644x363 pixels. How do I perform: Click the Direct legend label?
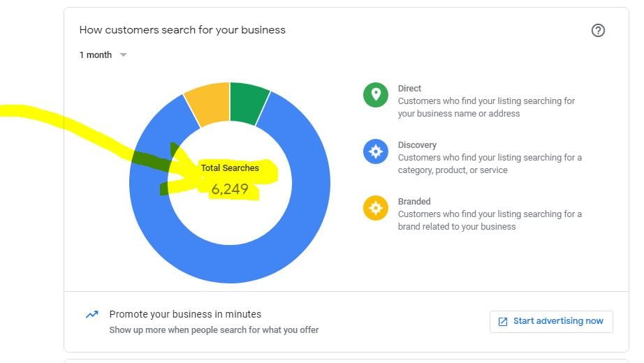[409, 89]
